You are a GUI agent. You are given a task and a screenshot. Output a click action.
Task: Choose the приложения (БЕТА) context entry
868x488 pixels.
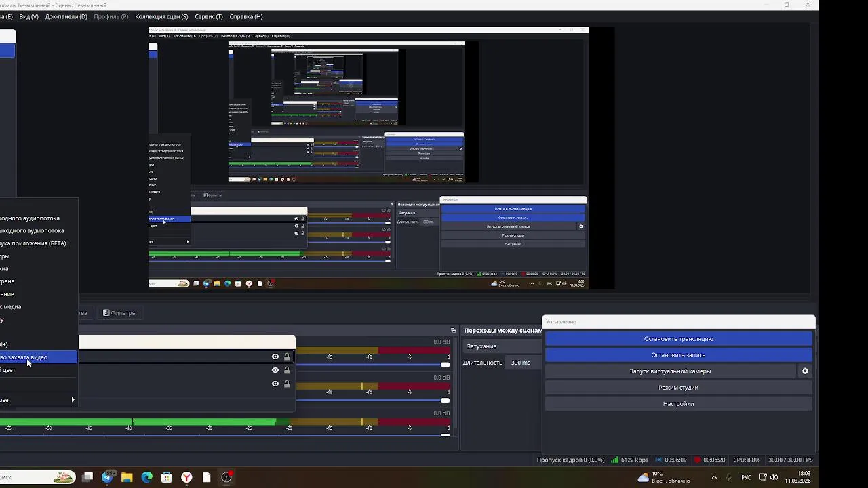pyautogui.click(x=39, y=243)
